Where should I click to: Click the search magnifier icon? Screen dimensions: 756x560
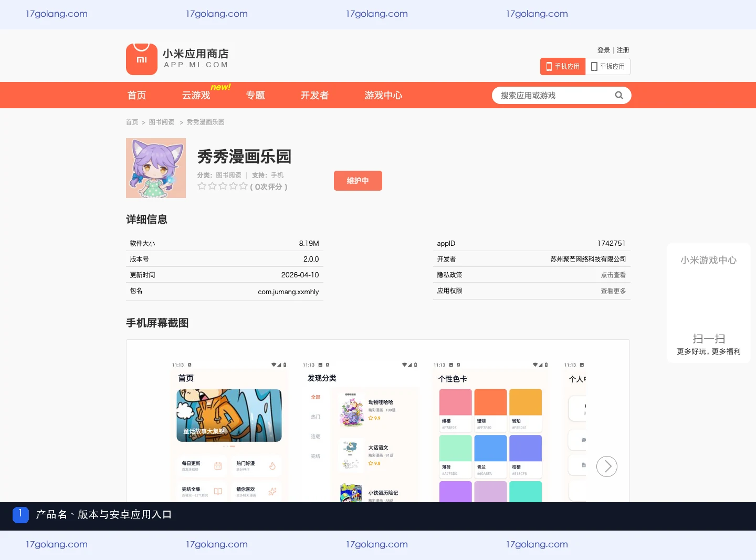[x=619, y=95]
